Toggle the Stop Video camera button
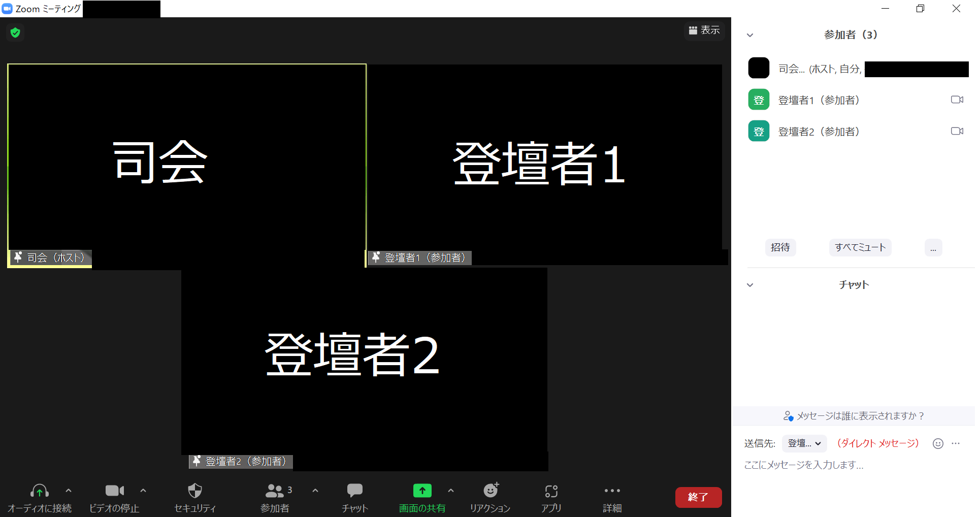 click(114, 491)
